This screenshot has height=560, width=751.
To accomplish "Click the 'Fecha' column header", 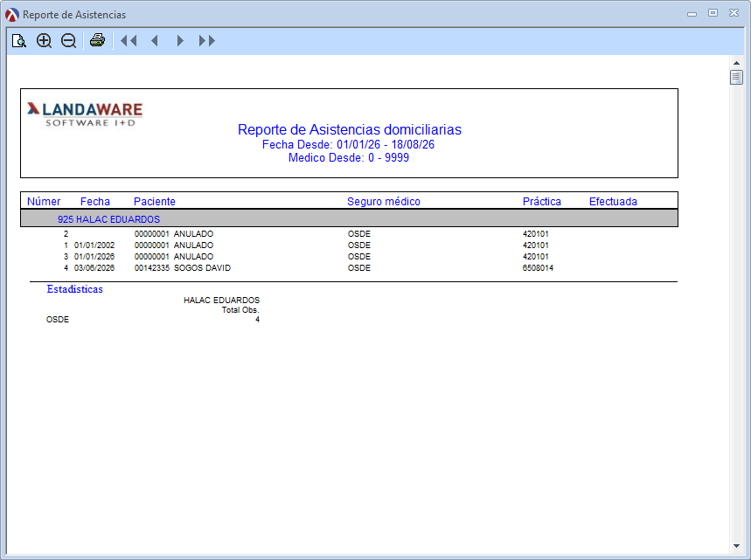I will [94, 202].
